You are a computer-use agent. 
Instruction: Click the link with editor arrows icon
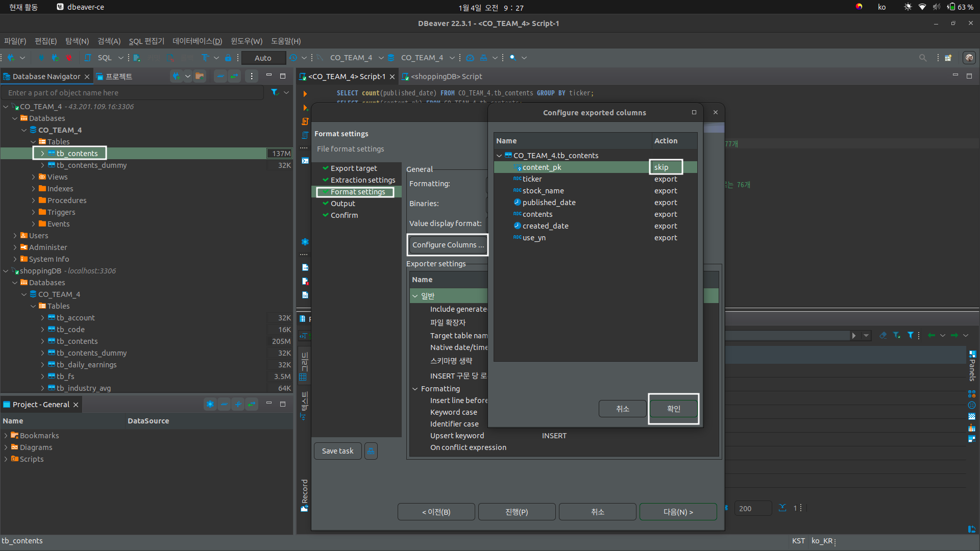[x=234, y=77]
